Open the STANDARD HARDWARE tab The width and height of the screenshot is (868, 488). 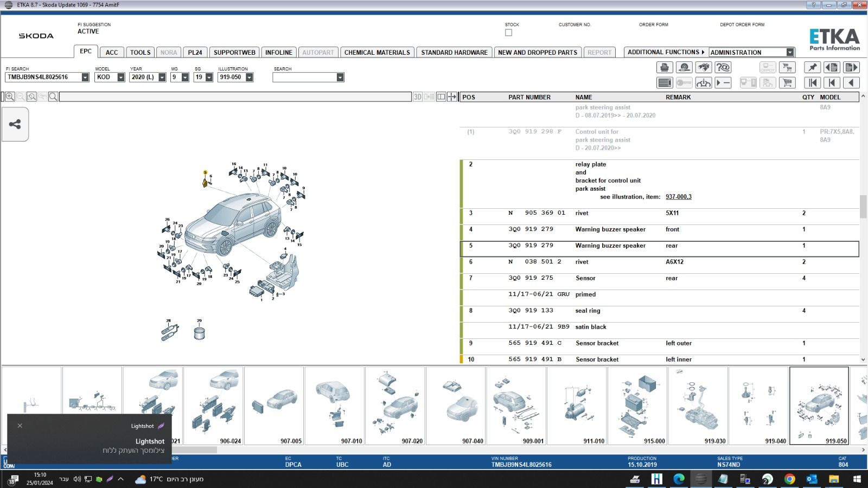pyautogui.click(x=454, y=52)
